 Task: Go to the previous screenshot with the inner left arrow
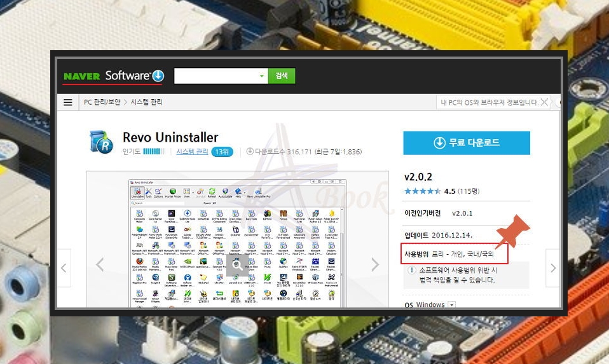pos(100,265)
